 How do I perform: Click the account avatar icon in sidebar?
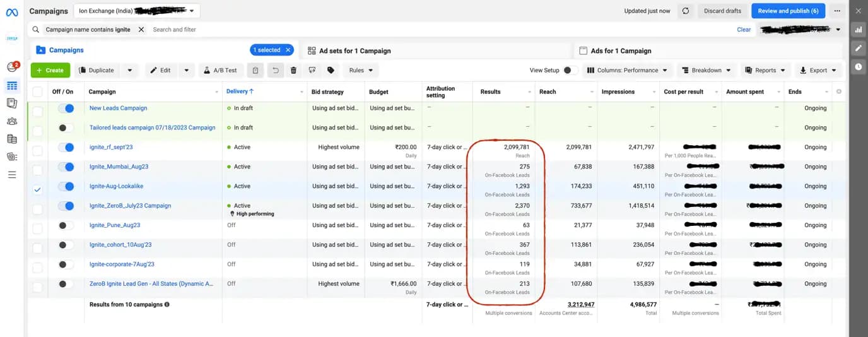[12, 38]
